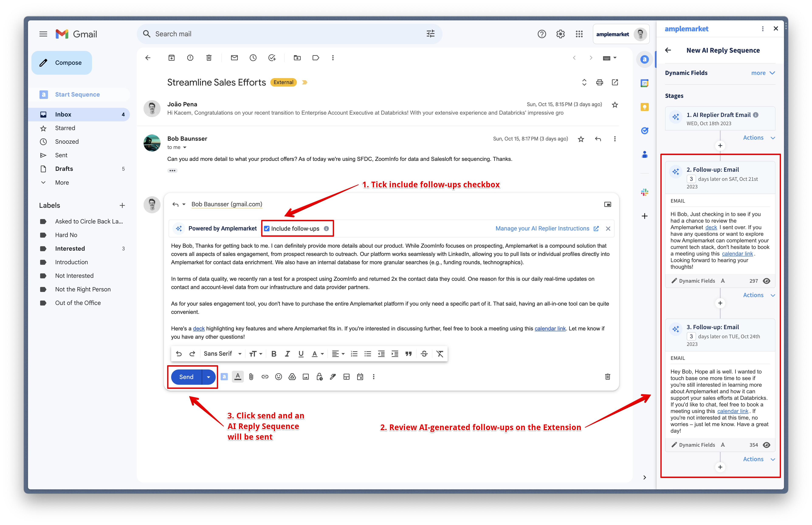Open the conversation in a new window
Image resolution: width=812 pixels, height=525 pixels.
pyautogui.click(x=615, y=83)
